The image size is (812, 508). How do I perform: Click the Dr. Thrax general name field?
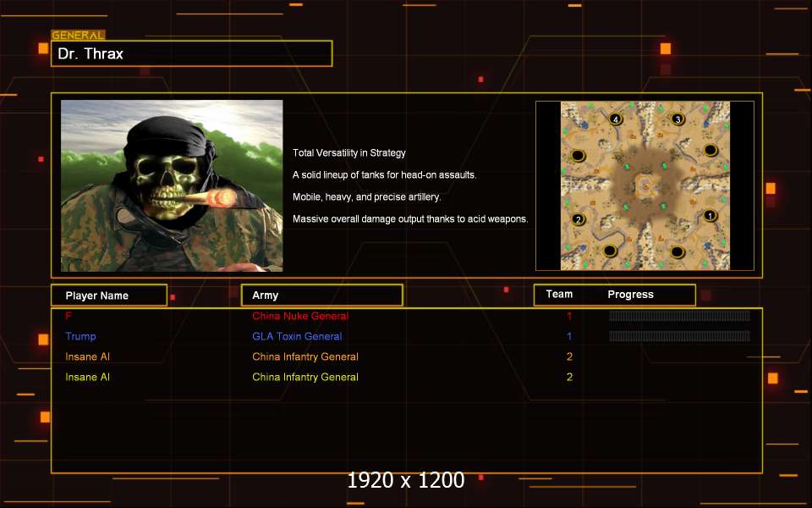192,53
